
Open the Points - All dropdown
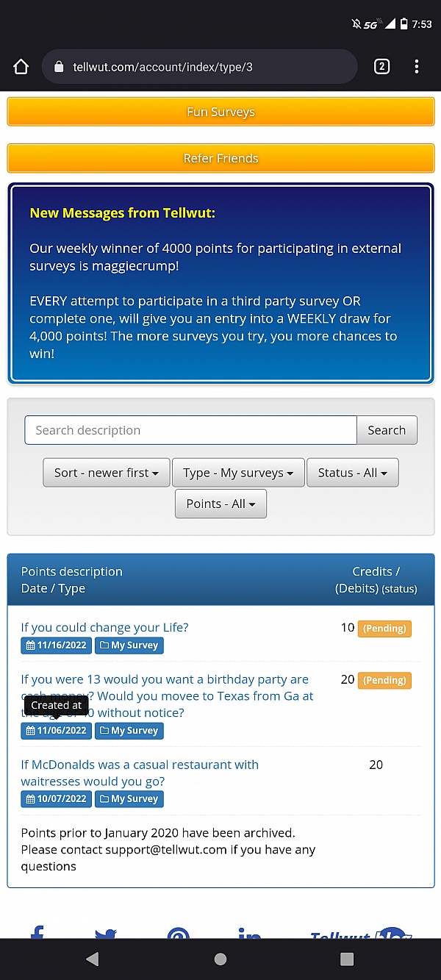pyautogui.click(x=220, y=504)
